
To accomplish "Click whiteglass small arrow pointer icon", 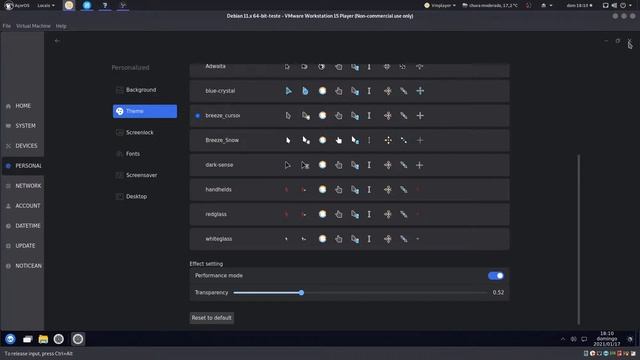I will pyautogui.click(x=286, y=239).
